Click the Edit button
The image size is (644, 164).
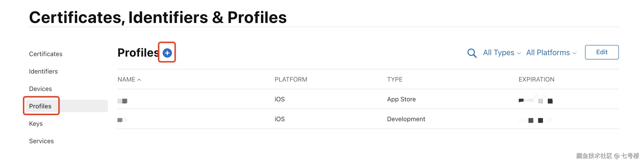click(601, 52)
